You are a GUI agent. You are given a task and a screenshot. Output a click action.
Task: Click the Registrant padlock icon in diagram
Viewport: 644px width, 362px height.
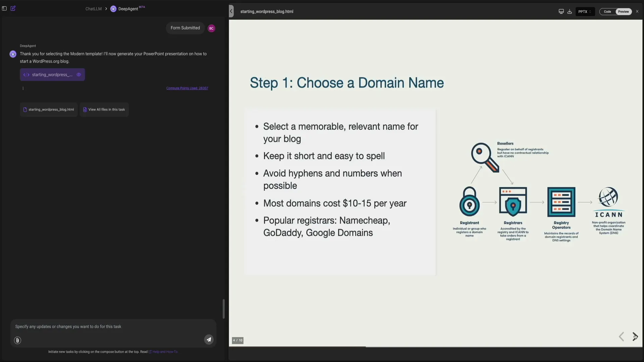[x=470, y=201]
